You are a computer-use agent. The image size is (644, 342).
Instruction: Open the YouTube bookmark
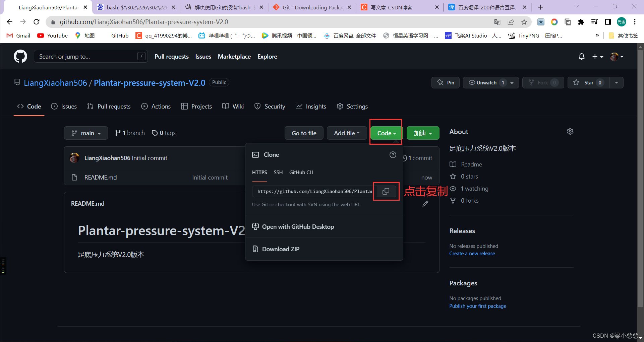coord(53,36)
